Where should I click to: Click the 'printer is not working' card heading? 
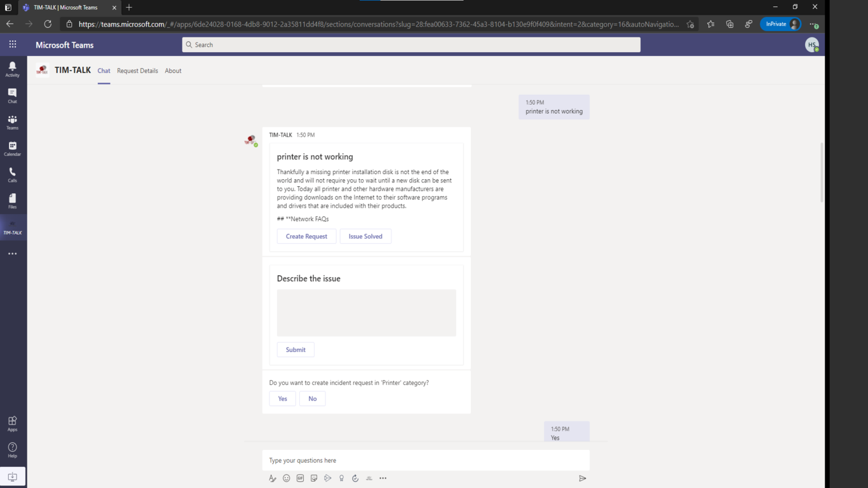[x=315, y=157]
